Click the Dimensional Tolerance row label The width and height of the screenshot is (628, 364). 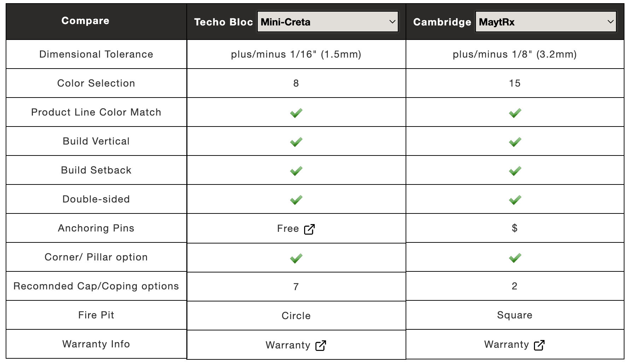(96, 54)
